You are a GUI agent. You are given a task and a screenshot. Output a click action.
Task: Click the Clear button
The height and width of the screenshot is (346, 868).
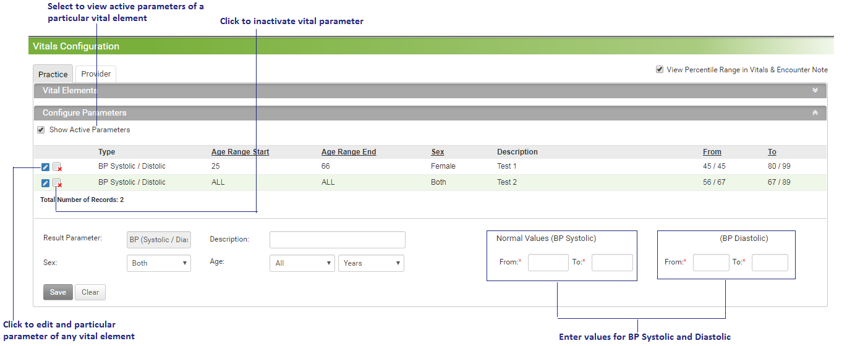point(90,292)
